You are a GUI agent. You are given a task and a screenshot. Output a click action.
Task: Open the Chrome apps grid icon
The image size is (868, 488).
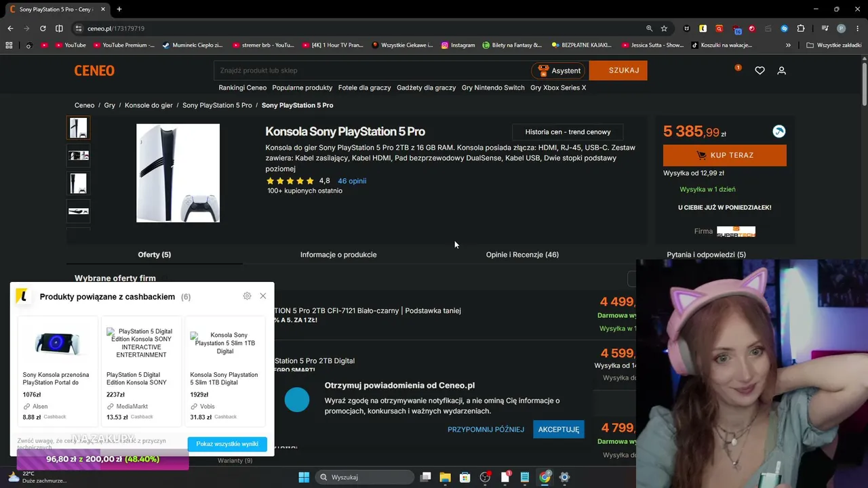click(x=9, y=45)
